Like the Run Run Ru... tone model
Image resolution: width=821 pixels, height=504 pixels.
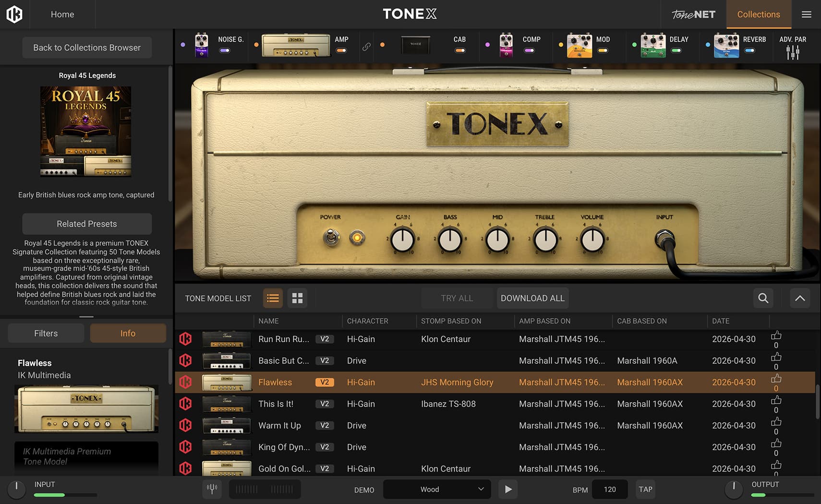[776, 336]
